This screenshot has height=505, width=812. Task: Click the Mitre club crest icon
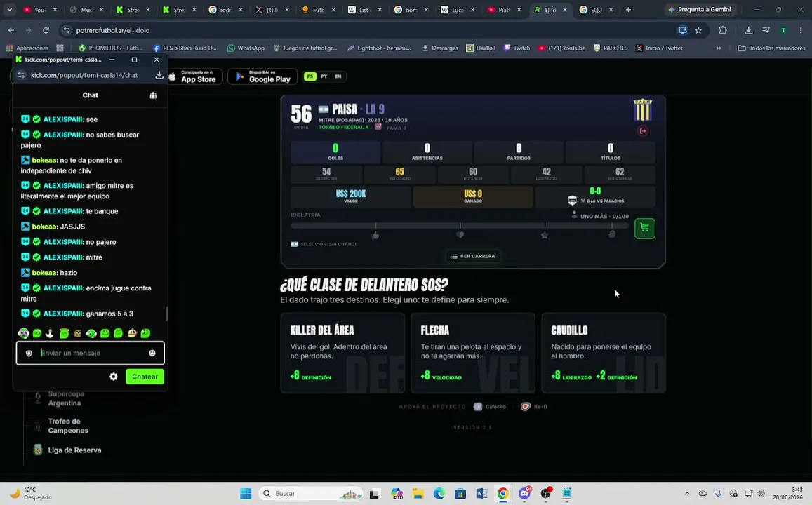pyautogui.click(x=643, y=109)
